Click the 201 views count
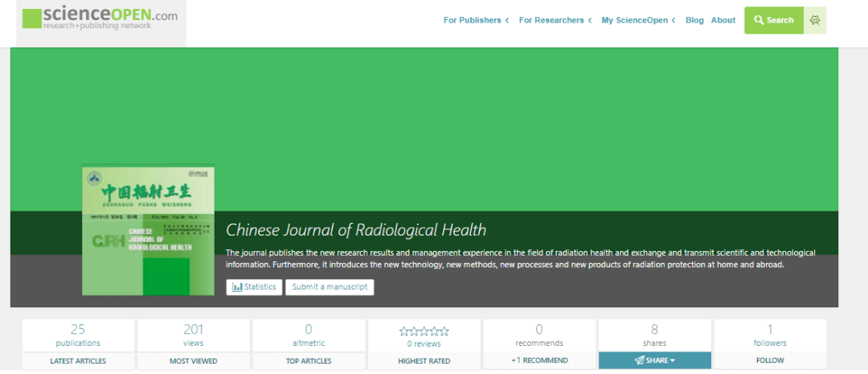 coord(193,335)
